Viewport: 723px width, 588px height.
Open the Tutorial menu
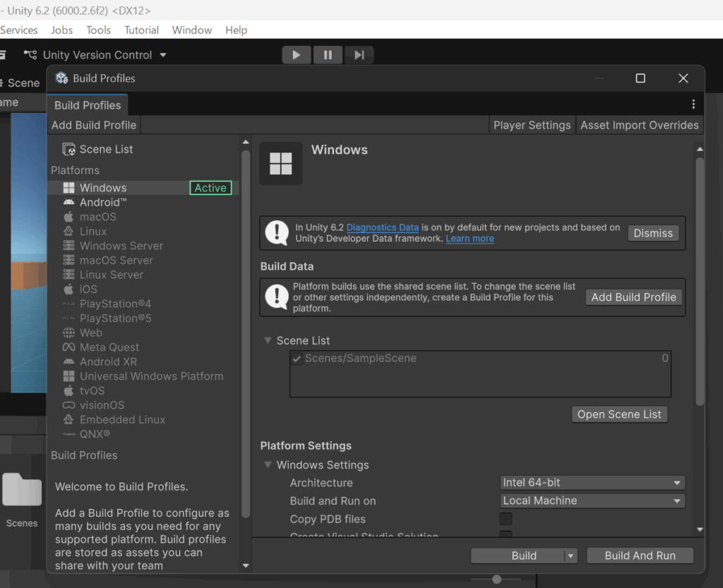point(141,30)
